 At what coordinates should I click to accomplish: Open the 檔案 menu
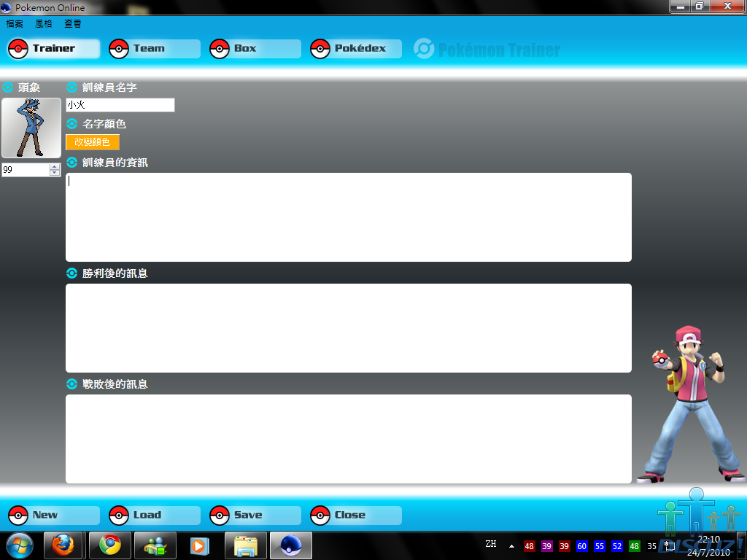click(x=15, y=24)
